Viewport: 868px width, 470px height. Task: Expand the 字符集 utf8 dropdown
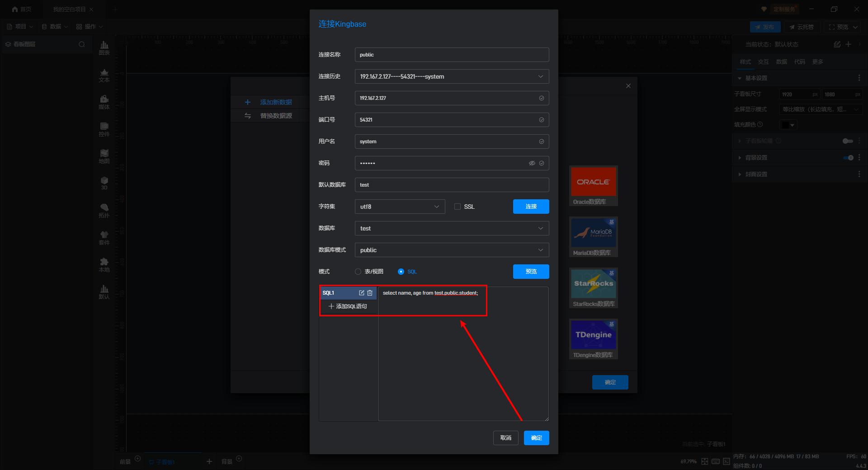pyautogui.click(x=400, y=207)
